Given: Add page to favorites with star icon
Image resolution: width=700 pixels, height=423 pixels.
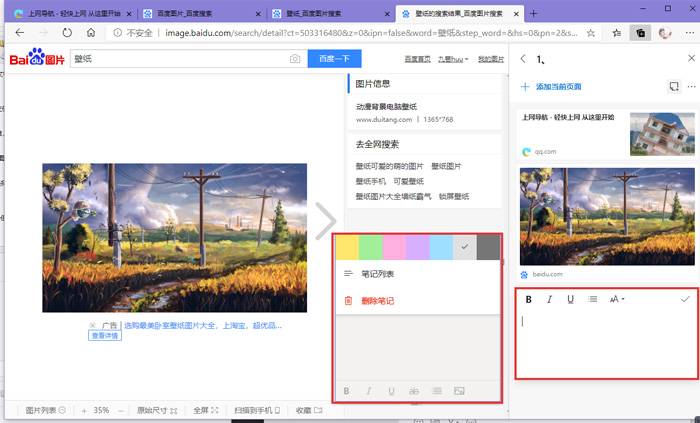Looking at the screenshot, I should tap(591, 33).
